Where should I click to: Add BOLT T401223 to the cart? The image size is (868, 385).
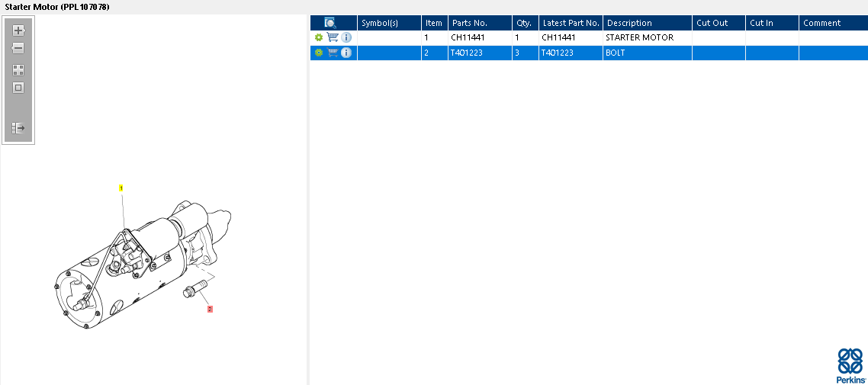point(333,53)
